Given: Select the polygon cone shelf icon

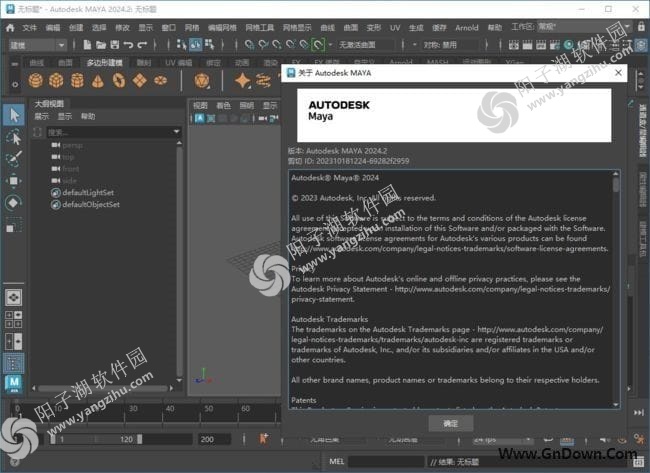Looking at the screenshot, I should [x=98, y=80].
